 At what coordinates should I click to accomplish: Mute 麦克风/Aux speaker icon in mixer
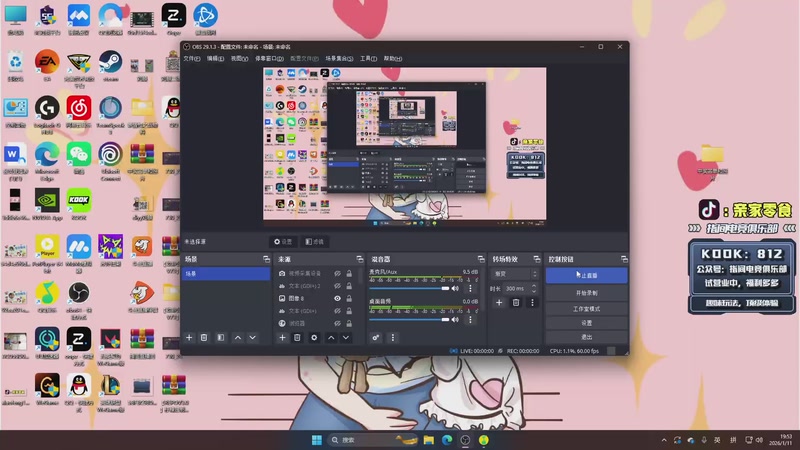pos(455,289)
